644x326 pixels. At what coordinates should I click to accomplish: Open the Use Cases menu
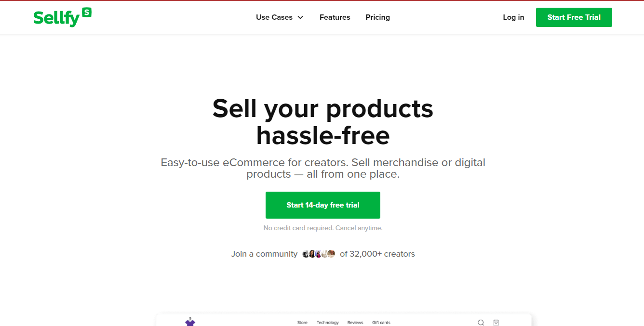[274, 17]
